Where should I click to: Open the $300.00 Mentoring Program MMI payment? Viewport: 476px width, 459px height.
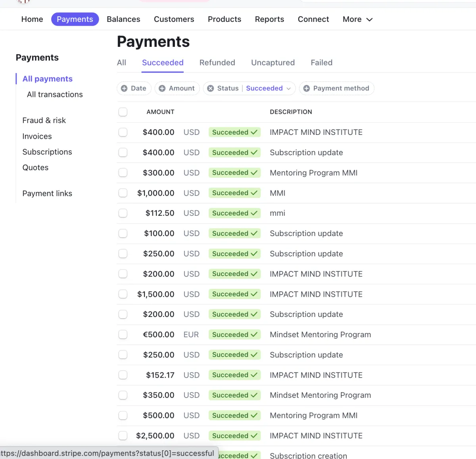[x=296, y=173]
